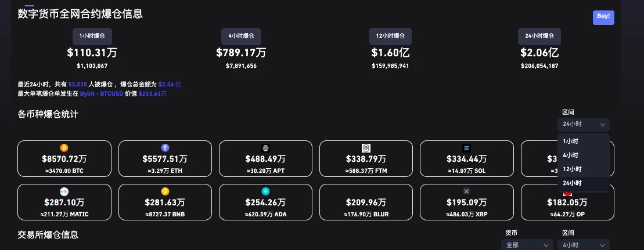Choose 12小时 in the interval list

(x=572, y=169)
